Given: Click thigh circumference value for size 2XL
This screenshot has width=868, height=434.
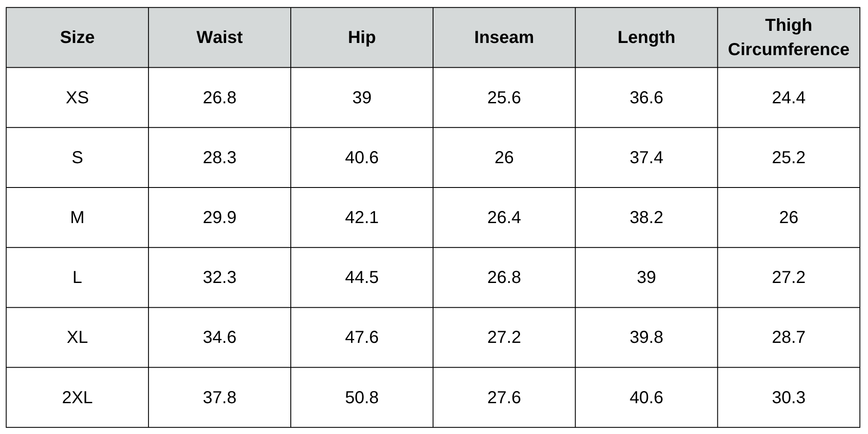Looking at the screenshot, I should (789, 398).
